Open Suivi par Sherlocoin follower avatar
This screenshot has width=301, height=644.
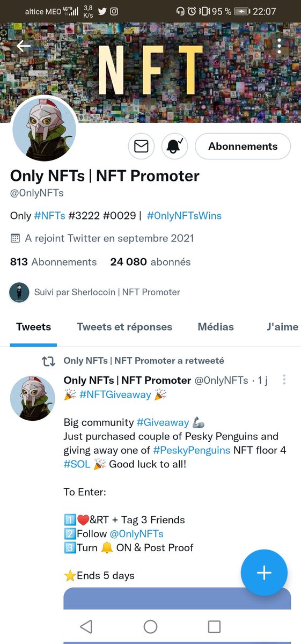click(x=19, y=292)
